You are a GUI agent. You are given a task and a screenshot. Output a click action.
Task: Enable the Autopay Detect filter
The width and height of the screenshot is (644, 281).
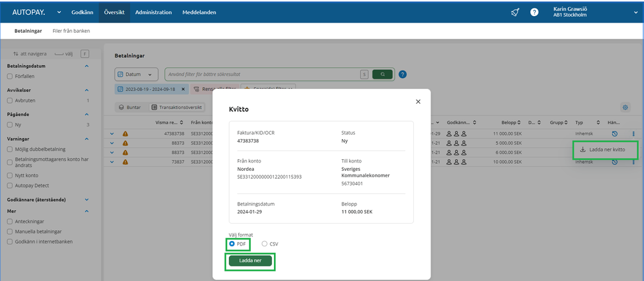point(10,186)
